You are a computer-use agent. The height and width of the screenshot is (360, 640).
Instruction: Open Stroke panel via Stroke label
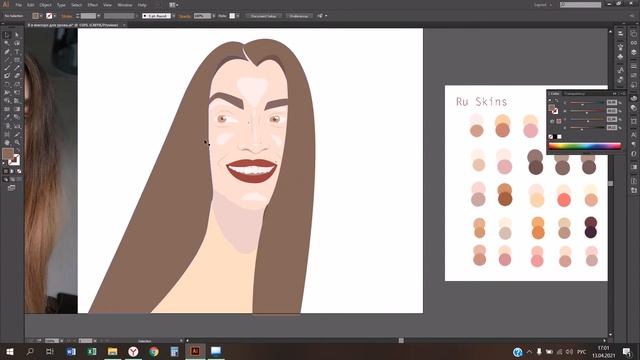pos(67,16)
